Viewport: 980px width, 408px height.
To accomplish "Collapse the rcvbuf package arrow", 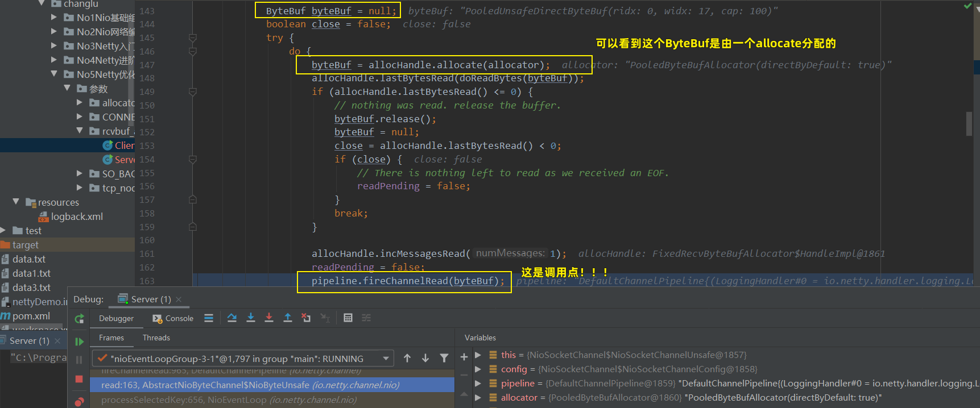I will (x=80, y=131).
